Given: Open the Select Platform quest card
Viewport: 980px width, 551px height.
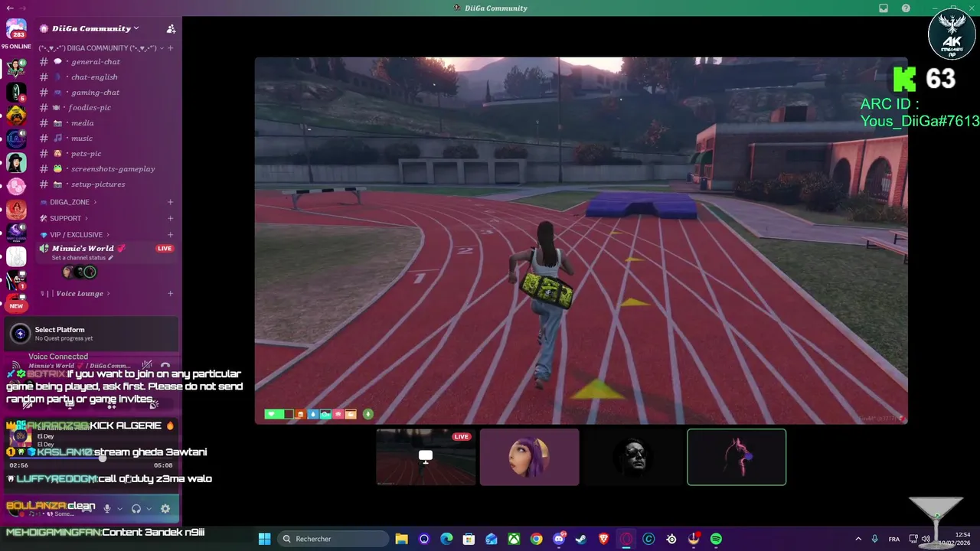Looking at the screenshot, I should click(91, 334).
